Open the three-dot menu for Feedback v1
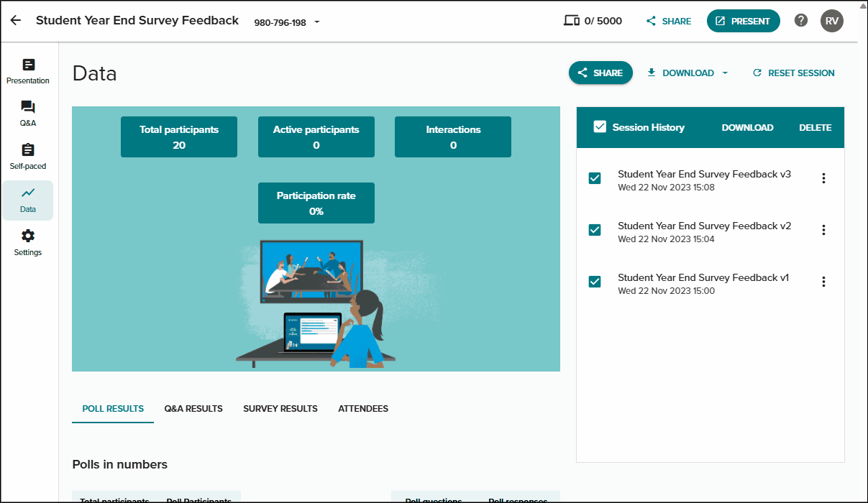The width and height of the screenshot is (868, 503). [824, 282]
